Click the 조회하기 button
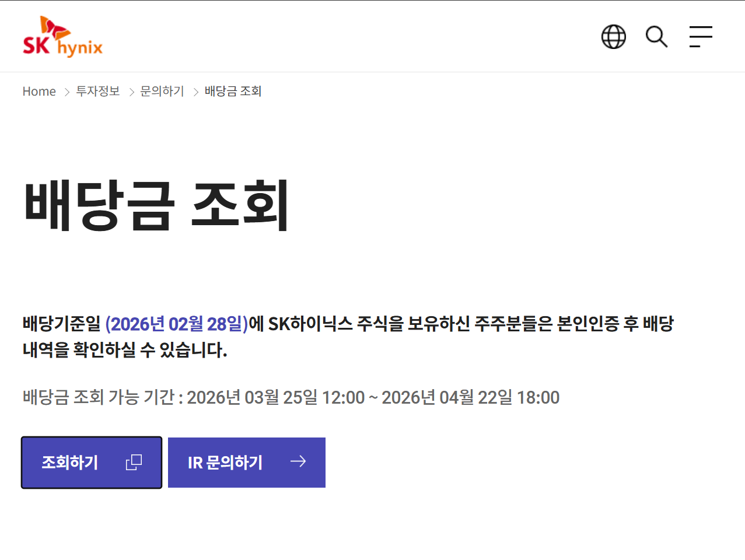This screenshot has width=745, height=560. 92,463
